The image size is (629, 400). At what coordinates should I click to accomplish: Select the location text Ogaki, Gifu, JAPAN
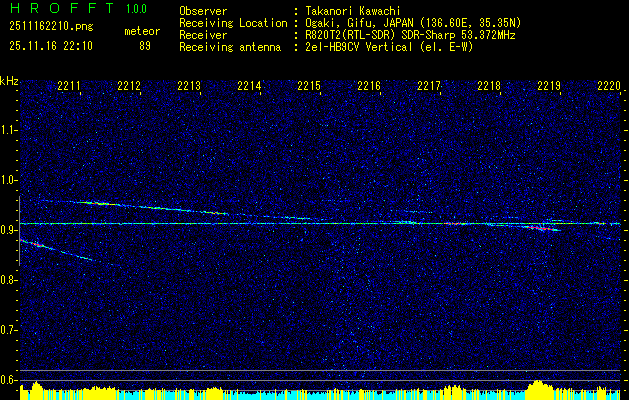359,23
